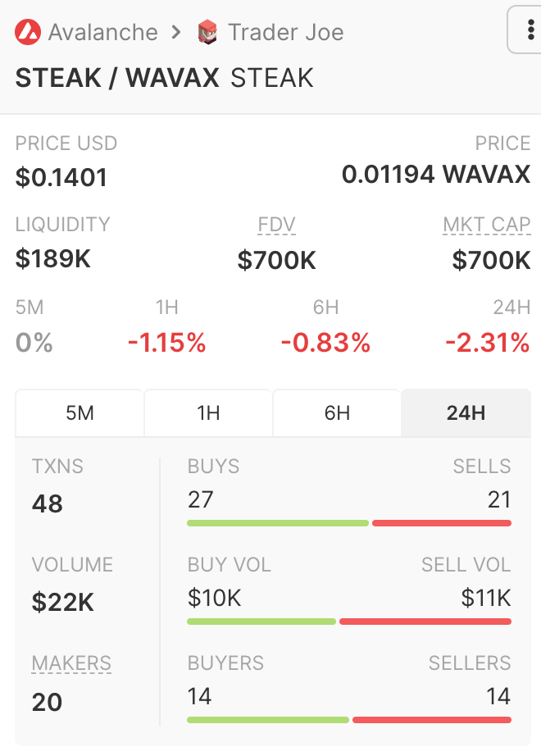Click the Trader Joe DEX icon
541x756 pixels.
207,33
